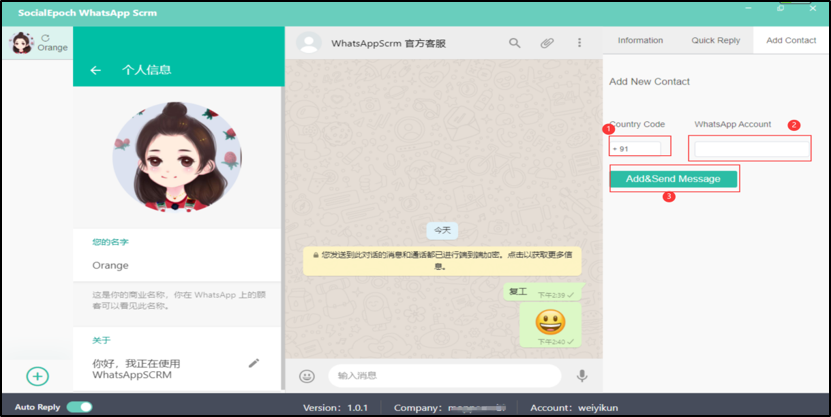831x417 pixels.
Task: Click the 今天 date label
Action: tap(442, 230)
